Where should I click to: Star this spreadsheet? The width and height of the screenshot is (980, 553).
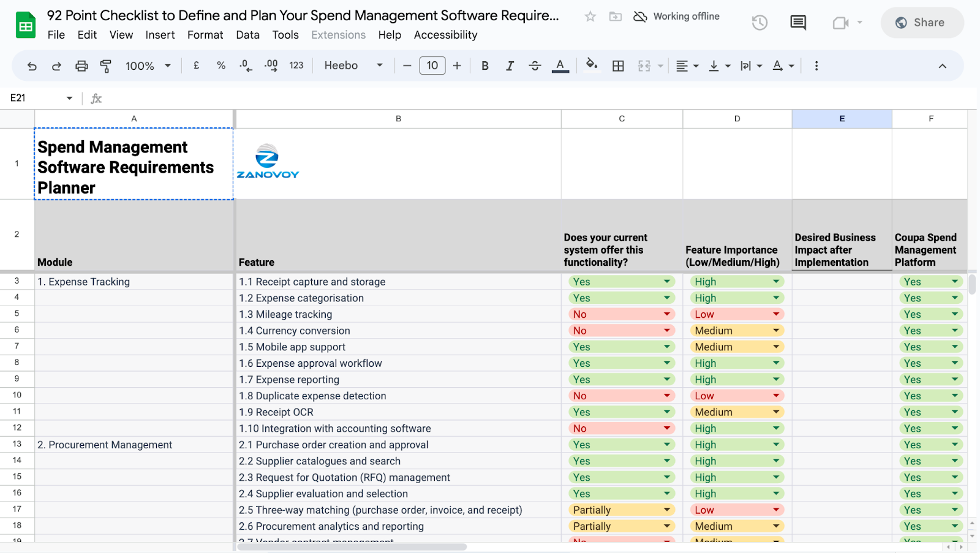[x=590, y=17]
